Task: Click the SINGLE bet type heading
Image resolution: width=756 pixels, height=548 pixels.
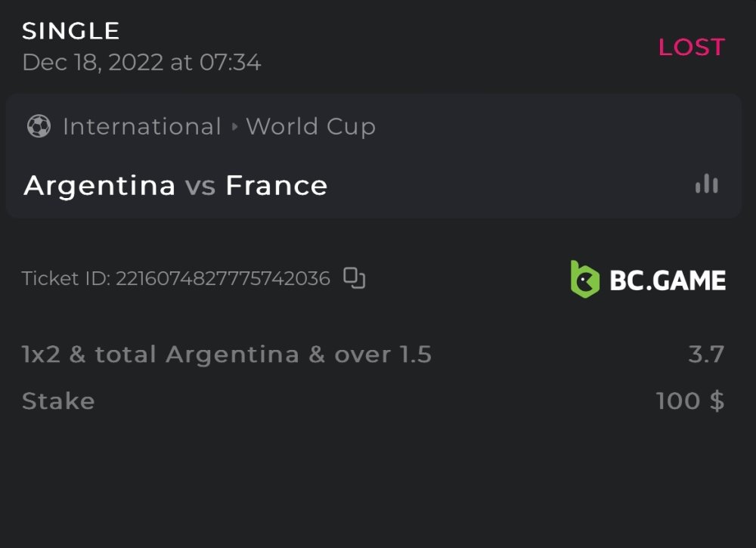Action: pyautogui.click(x=71, y=31)
